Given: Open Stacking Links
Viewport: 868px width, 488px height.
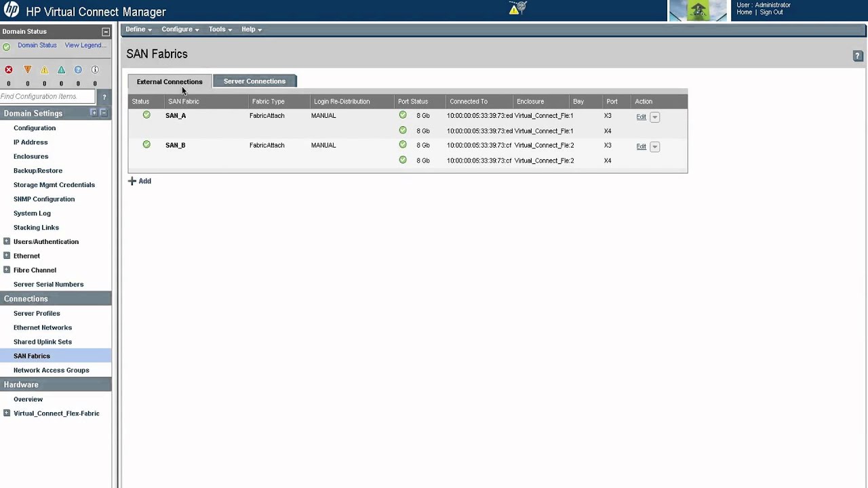Looking at the screenshot, I should 36,228.
